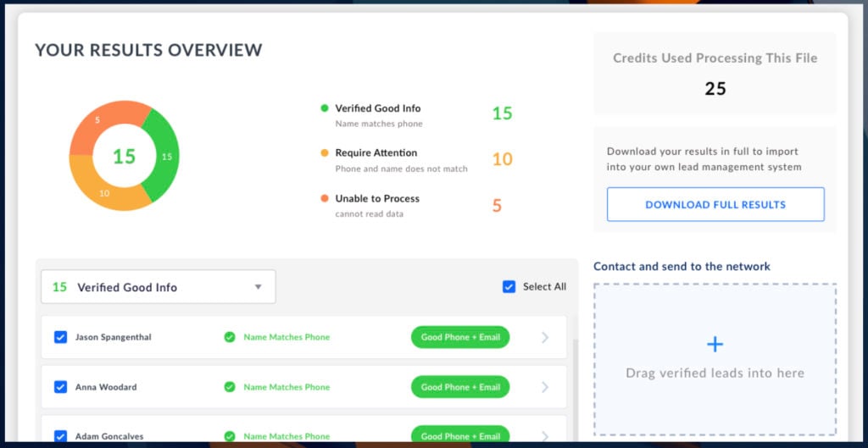Click the yellow dot beside Require Attention
This screenshot has width=868, height=448.
[x=325, y=152]
